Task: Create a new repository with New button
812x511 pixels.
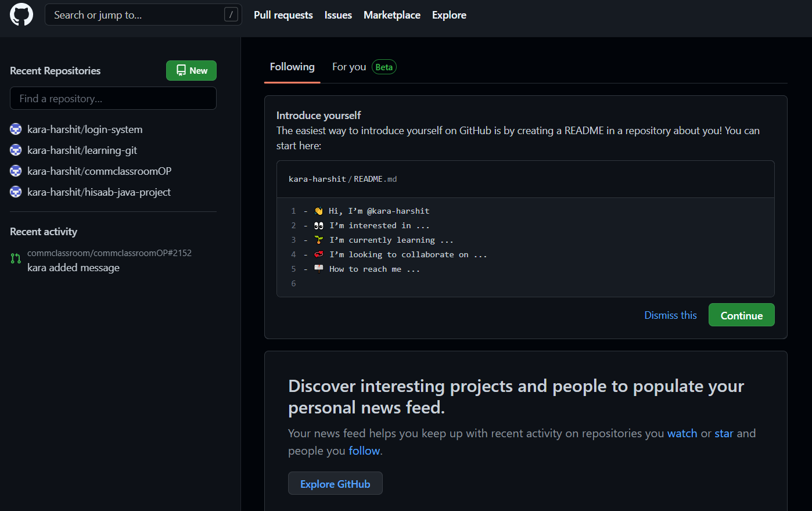Action: pos(191,70)
